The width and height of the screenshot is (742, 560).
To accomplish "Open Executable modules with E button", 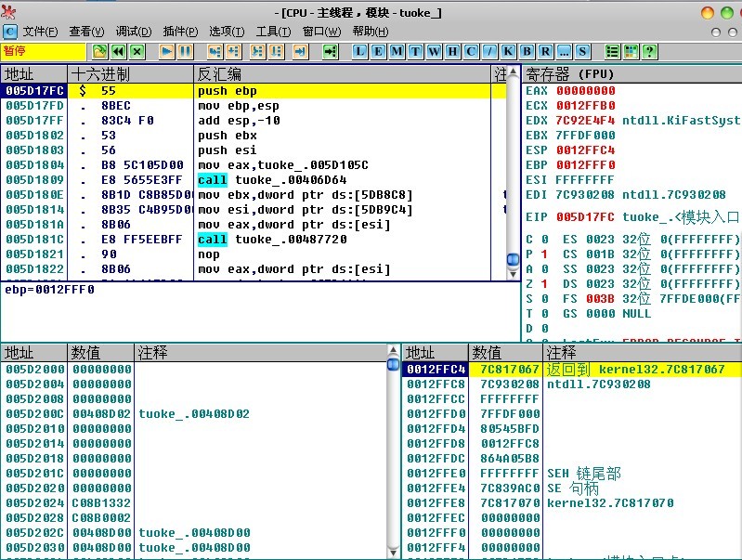I will [378, 51].
